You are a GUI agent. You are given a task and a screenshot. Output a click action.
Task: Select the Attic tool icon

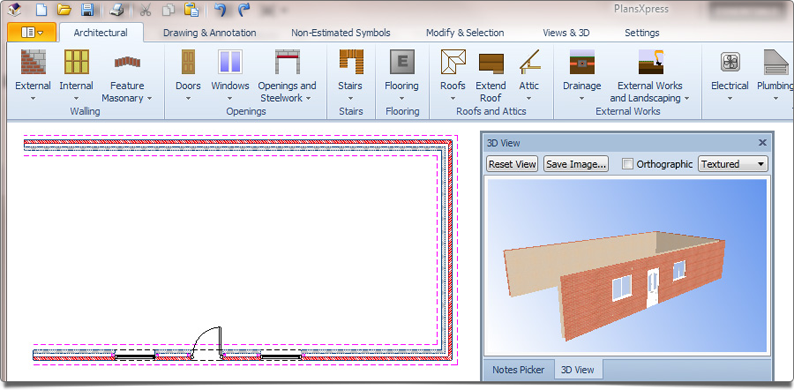[x=529, y=62]
